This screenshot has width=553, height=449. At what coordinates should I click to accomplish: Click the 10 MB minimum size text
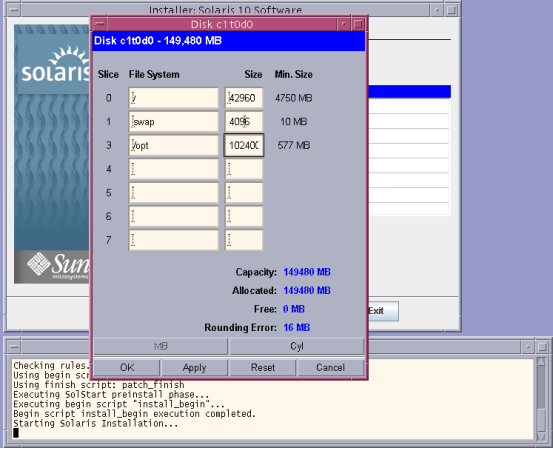point(293,122)
